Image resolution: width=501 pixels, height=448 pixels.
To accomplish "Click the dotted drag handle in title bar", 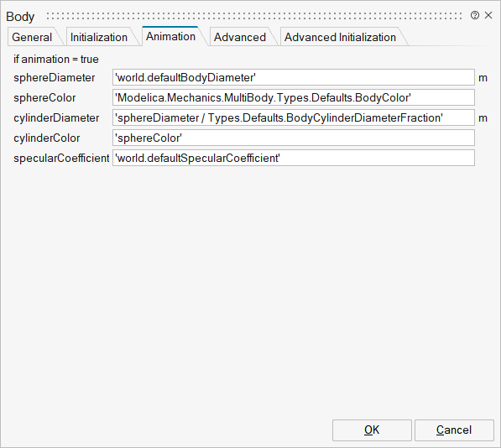I will (254, 16).
